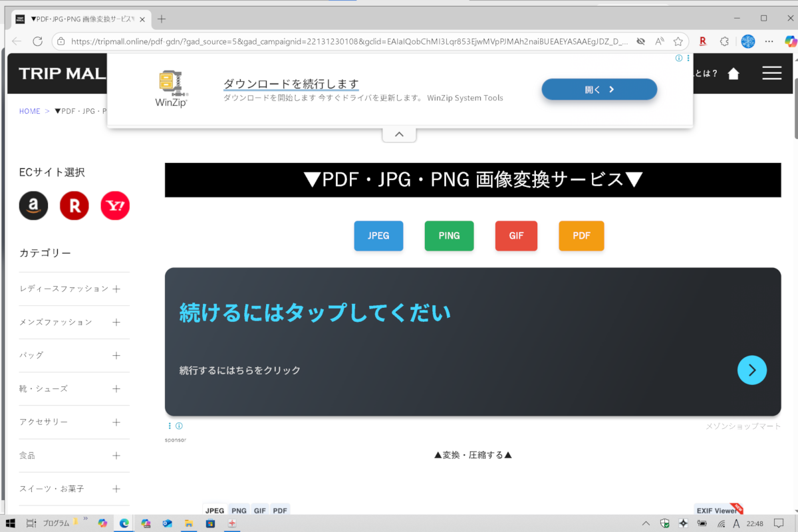The image size is (798, 532).
Task: Switch to the lower JPEG converter tab
Action: point(215,510)
